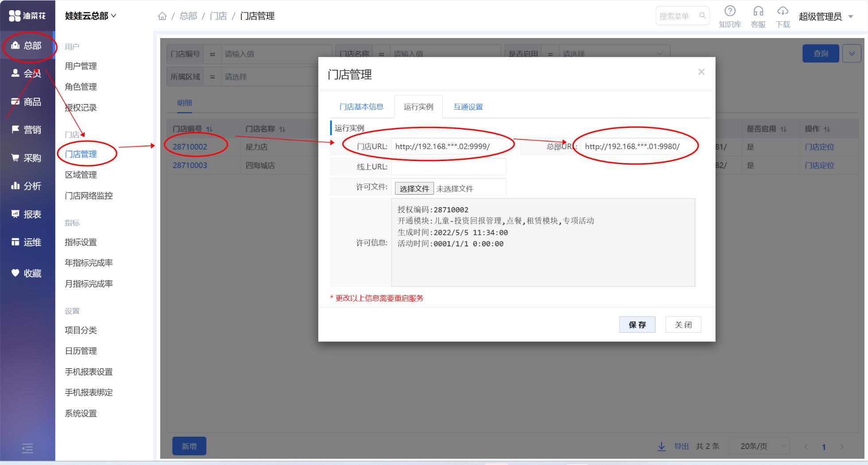Change the 门店名称 filter operator
Image resolution: width=868 pixels, height=465 pixels.
click(381, 54)
